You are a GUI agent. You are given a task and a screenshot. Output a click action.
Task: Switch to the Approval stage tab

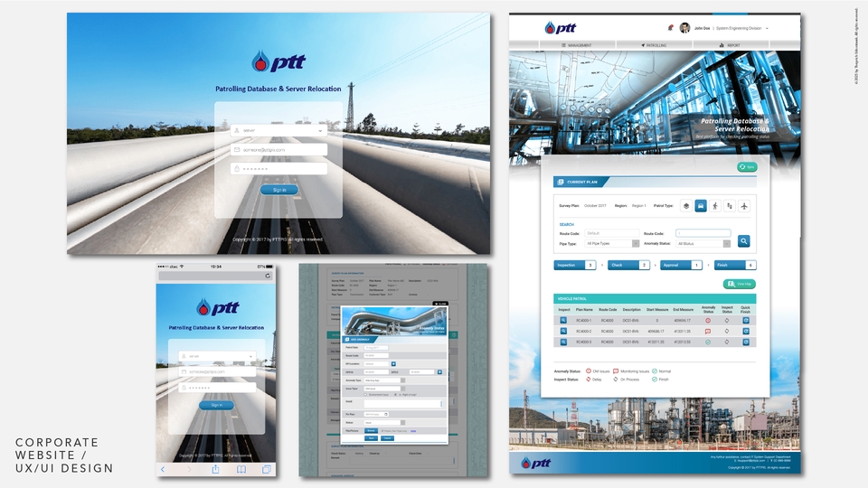click(x=683, y=265)
